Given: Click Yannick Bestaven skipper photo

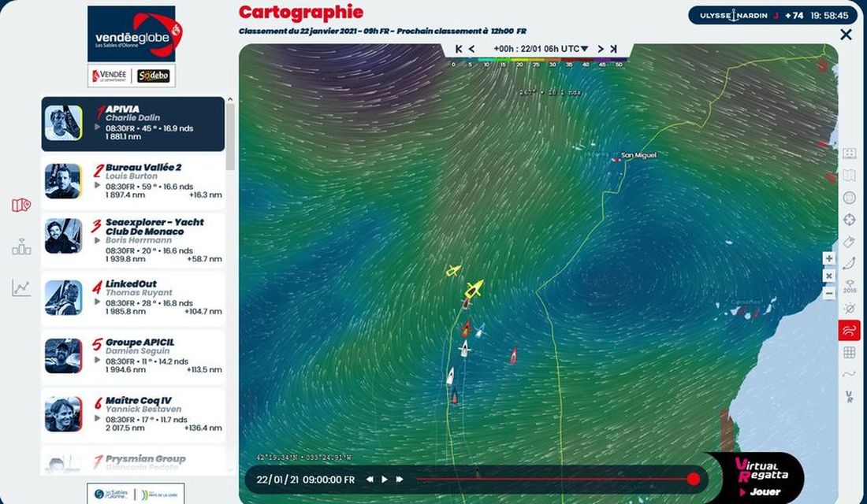Looking at the screenshot, I should (x=63, y=414).
